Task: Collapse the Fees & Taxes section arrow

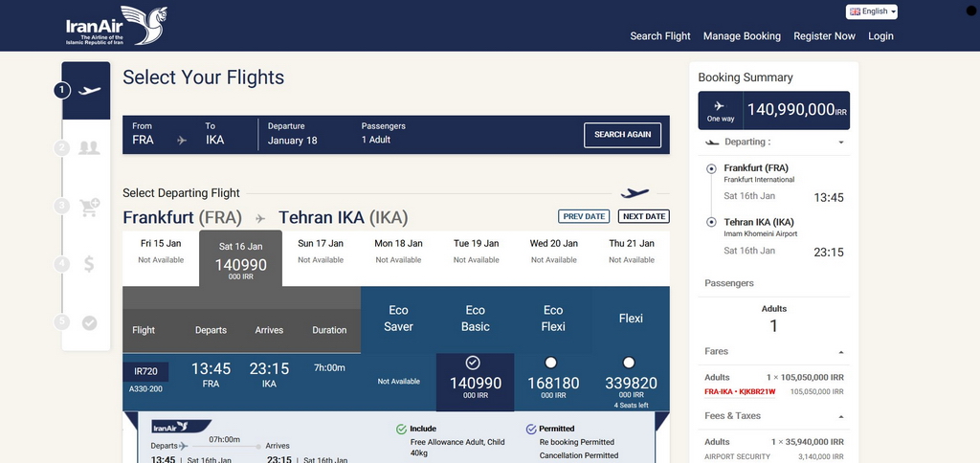Action: (841, 417)
